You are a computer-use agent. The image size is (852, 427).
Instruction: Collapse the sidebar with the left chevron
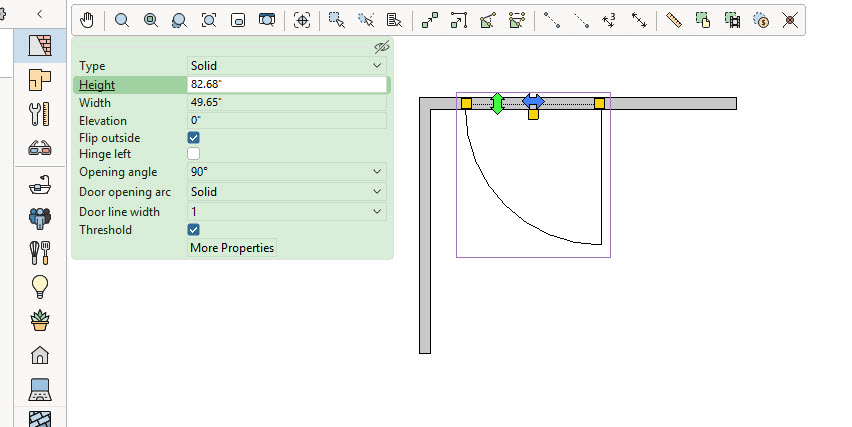tap(40, 14)
